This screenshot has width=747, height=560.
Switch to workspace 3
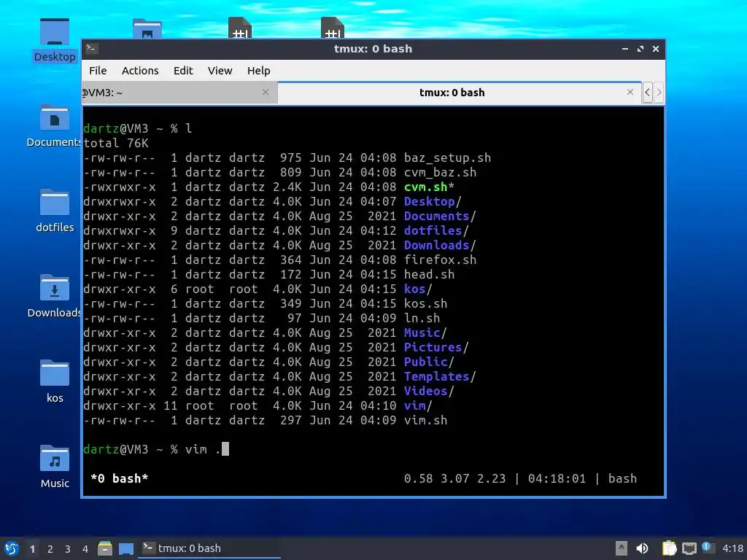(68, 549)
